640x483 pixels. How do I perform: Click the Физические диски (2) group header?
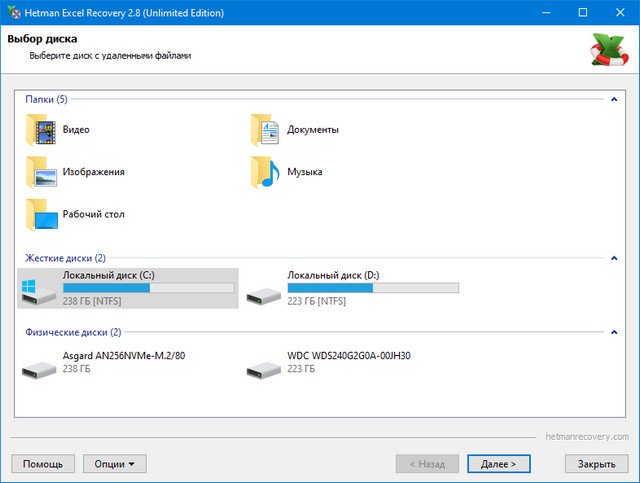73,332
